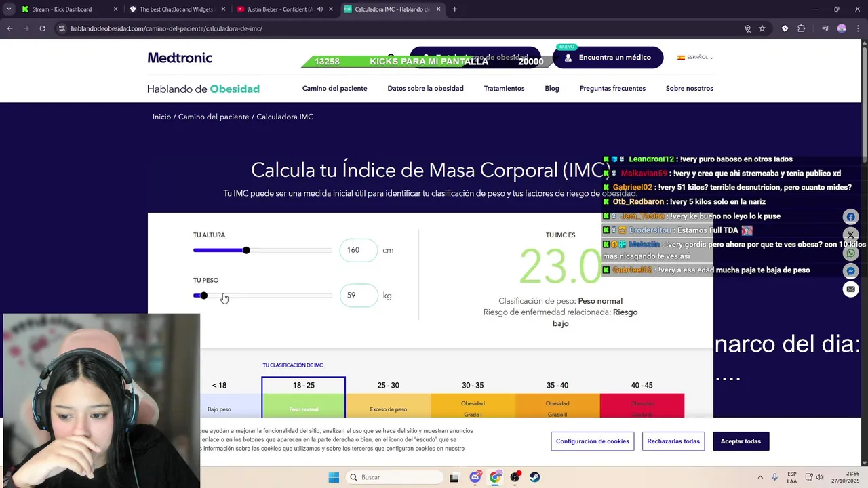Open Google Chrome in the taskbar

(495, 477)
